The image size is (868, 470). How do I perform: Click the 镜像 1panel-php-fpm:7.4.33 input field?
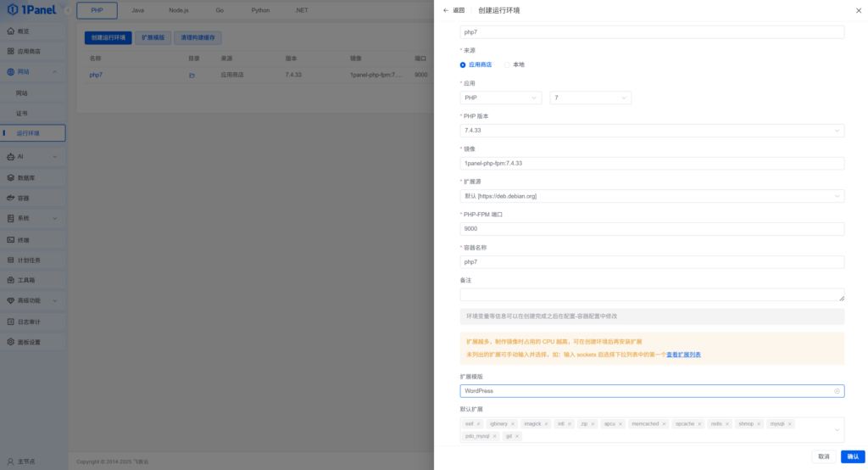[x=652, y=164]
